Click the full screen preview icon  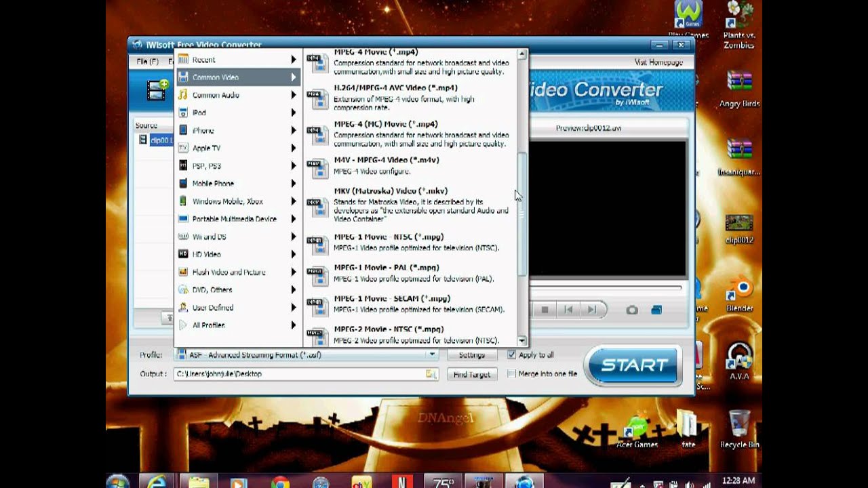pos(656,310)
